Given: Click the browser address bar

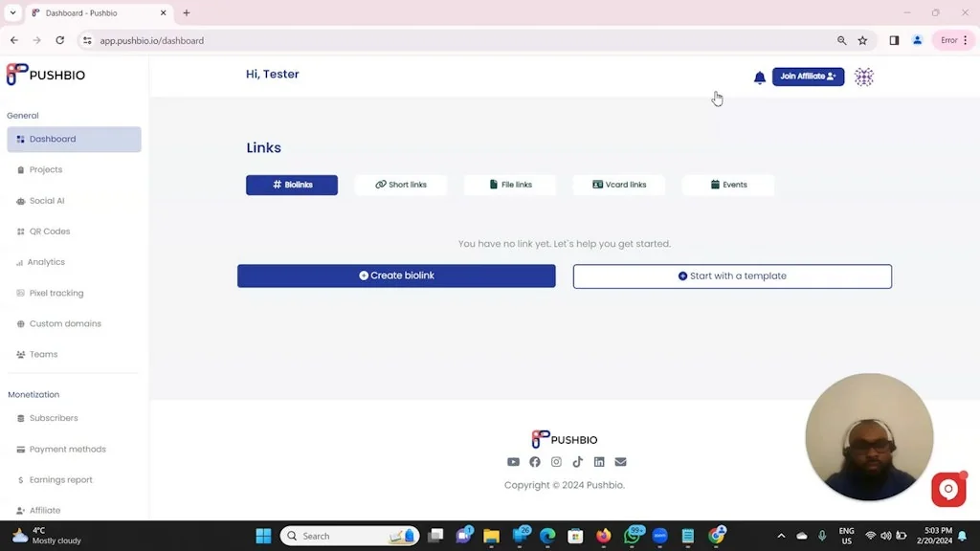Looking at the screenshot, I should point(287,40).
